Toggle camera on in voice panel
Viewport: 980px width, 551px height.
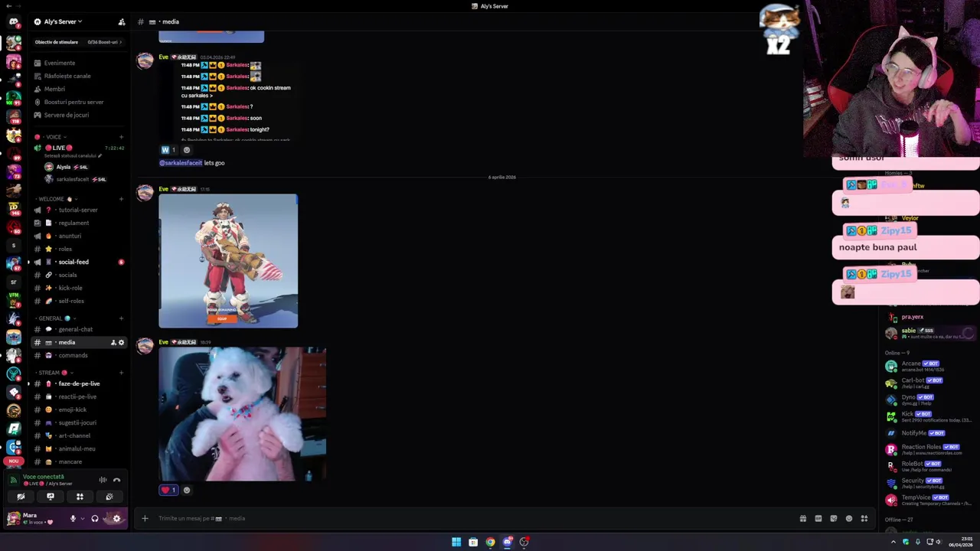point(21,497)
